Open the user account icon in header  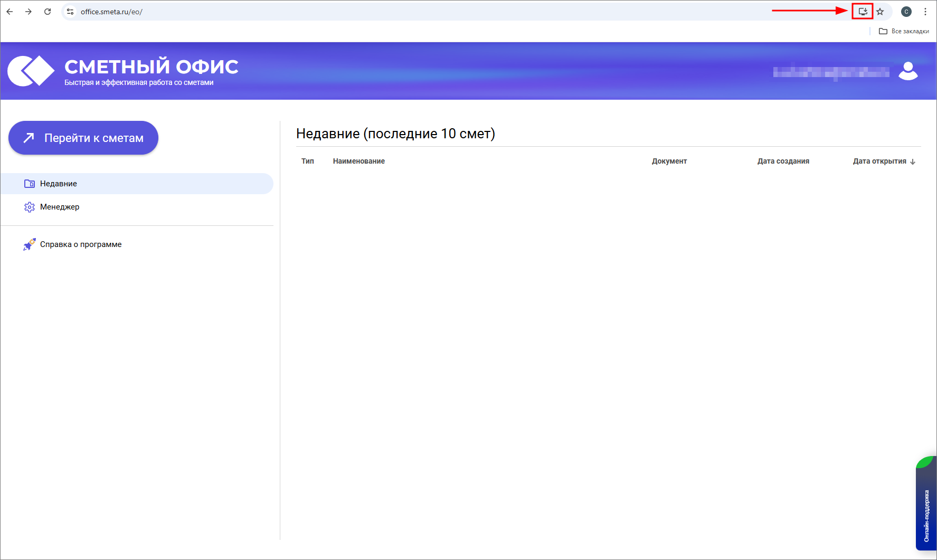point(908,71)
